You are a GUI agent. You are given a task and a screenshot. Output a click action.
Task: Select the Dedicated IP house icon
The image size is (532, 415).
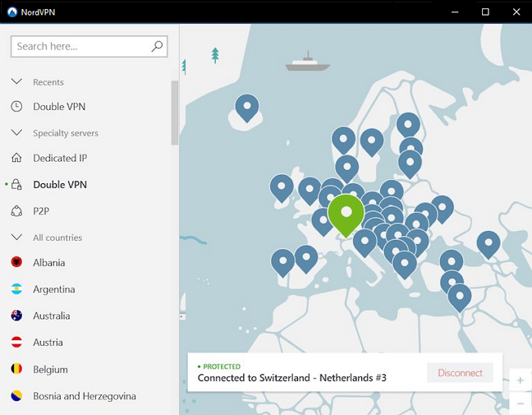[x=16, y=158]
